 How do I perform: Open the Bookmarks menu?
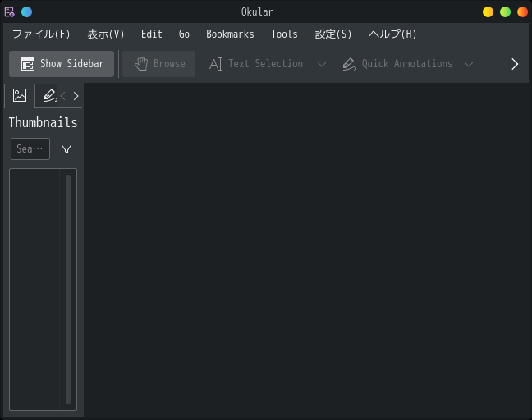pos(230,34)
